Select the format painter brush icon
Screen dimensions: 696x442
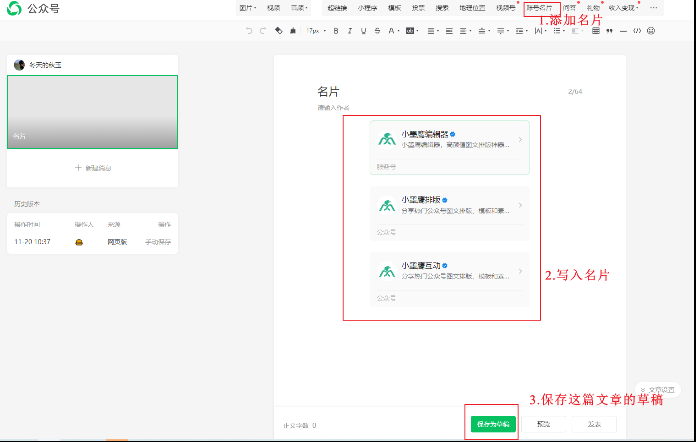click(293, 31)
